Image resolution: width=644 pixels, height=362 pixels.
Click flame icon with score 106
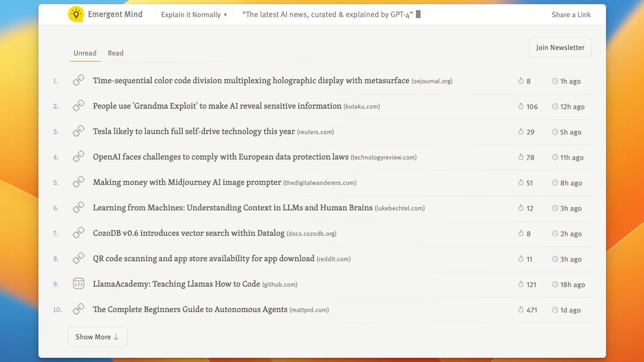pyautogui.click(x=521, y=106)
